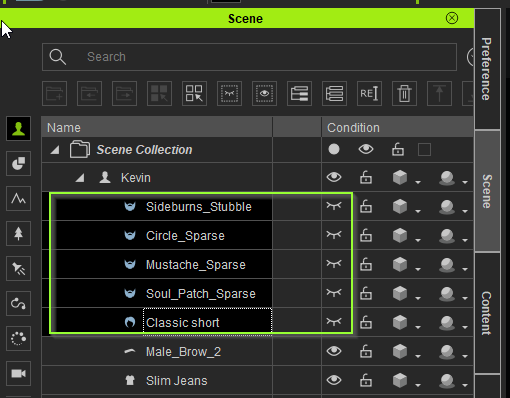Lock the Kevin character

point(366,177)
